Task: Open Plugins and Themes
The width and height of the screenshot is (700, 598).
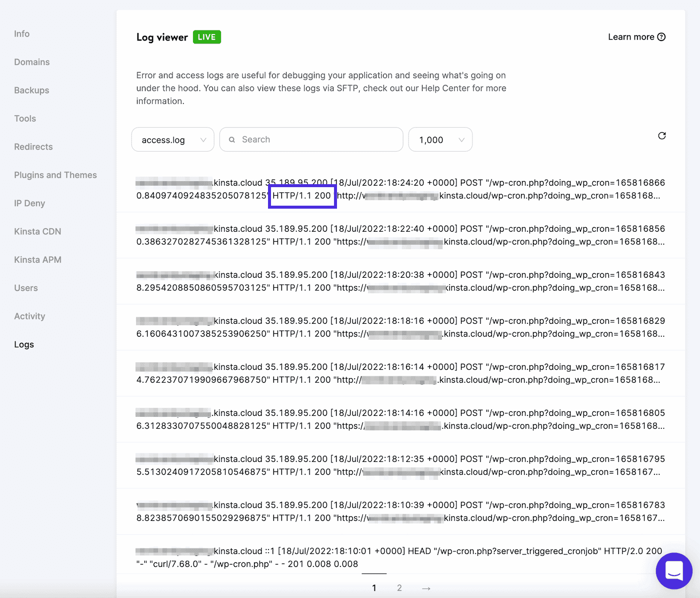Action: 55,175
